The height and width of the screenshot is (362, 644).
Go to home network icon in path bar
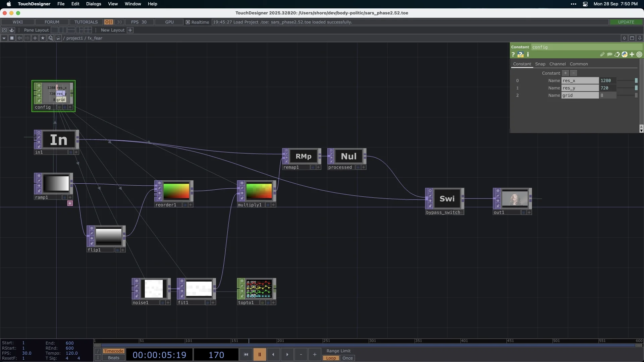(58, 38)
